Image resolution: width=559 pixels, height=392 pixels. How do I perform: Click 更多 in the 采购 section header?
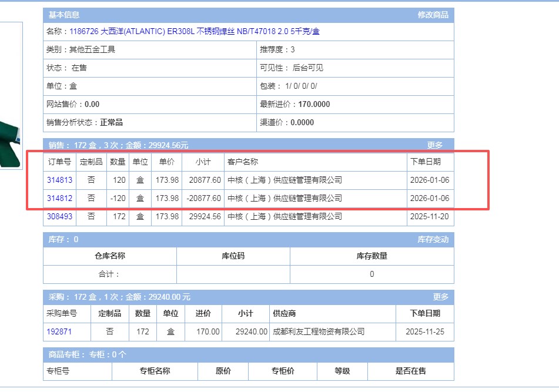(441, 297)
